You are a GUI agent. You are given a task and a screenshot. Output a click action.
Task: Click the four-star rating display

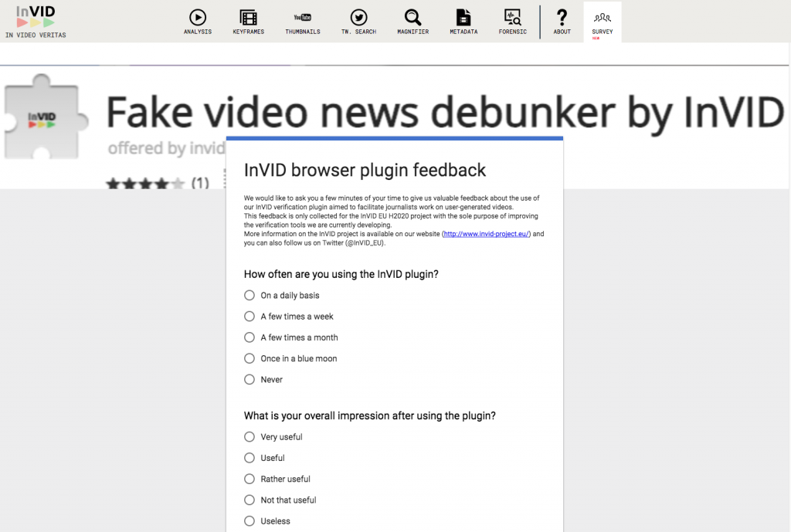[143, 184]
